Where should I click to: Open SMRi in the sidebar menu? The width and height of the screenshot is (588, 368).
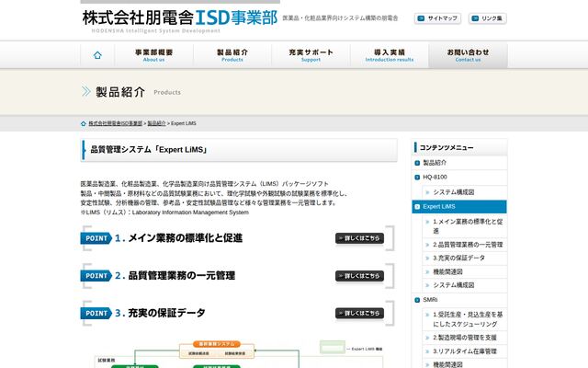tap(430, 300)
